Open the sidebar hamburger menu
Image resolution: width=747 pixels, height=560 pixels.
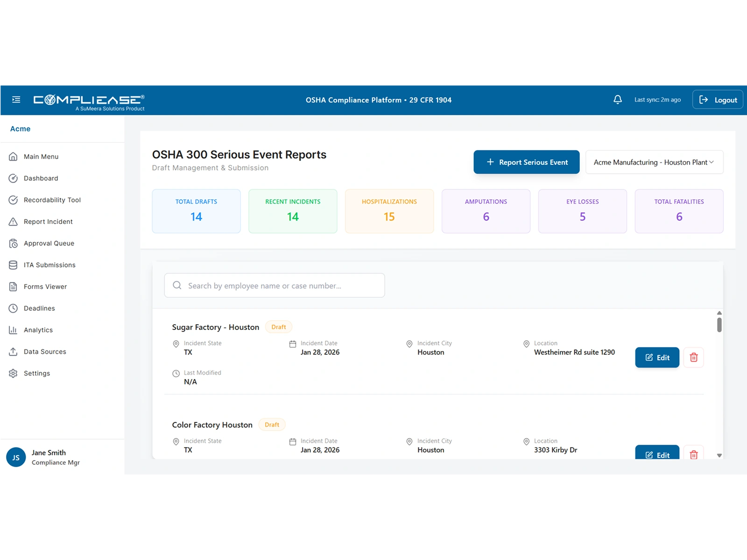(x=16, y=99)
